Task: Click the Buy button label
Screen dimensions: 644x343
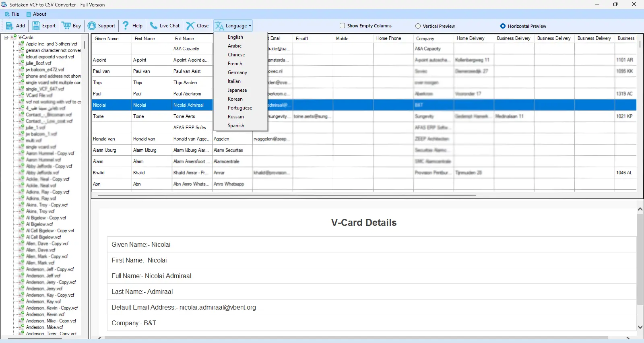Action: click(77, 26)
